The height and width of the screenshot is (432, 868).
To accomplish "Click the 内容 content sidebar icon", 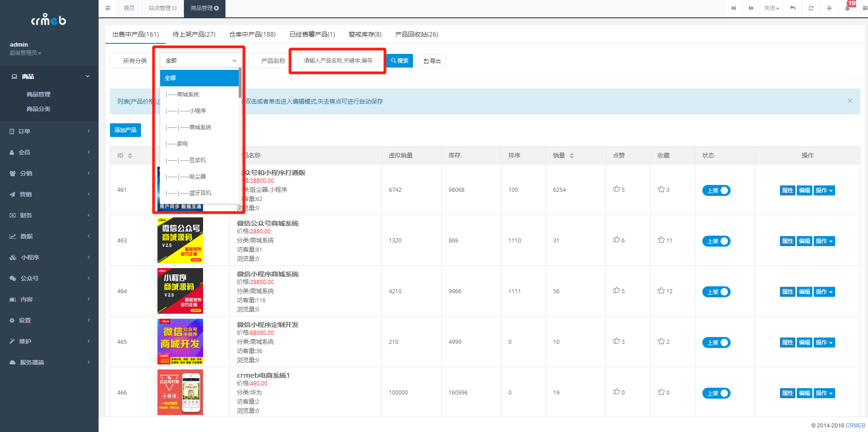I will click(13, 300).
